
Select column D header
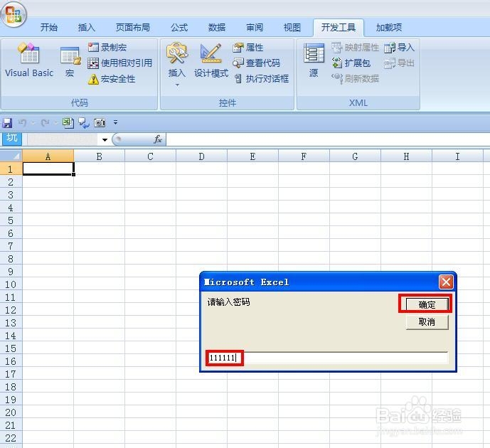201,156
